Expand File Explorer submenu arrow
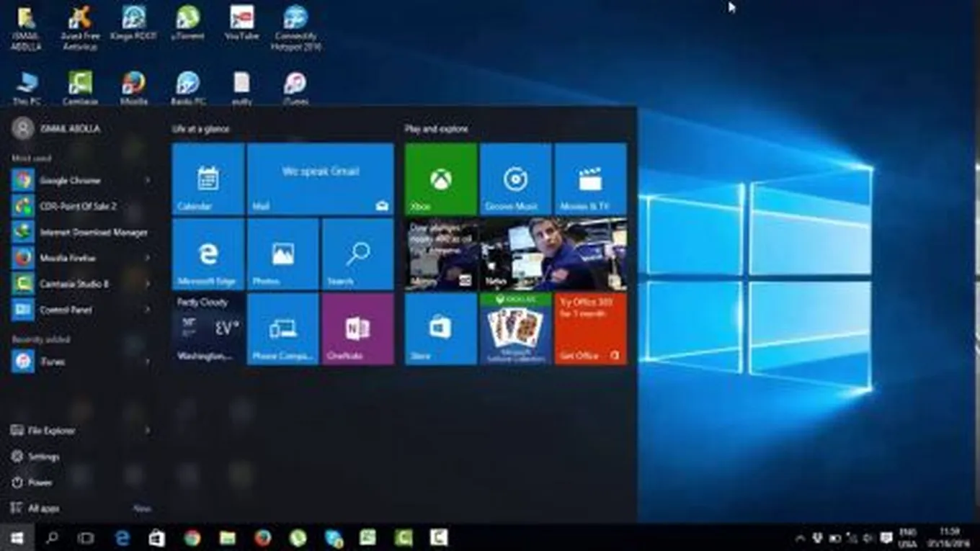 click(x=148, y=431)
